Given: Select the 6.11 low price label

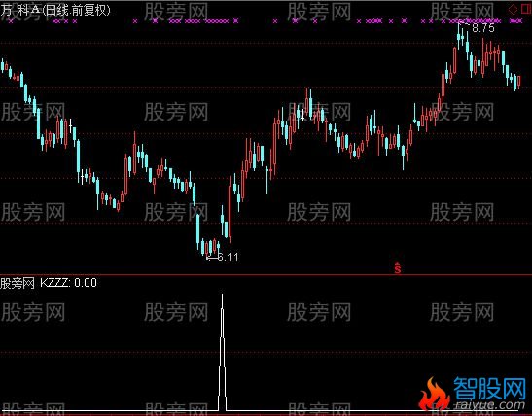Looking at the screenshot, I should (228, 258).
